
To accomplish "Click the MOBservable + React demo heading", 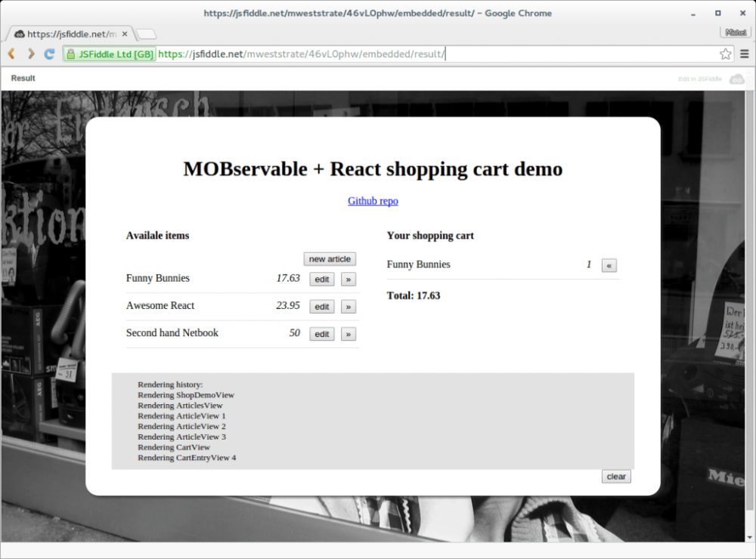I will point(373,169).
